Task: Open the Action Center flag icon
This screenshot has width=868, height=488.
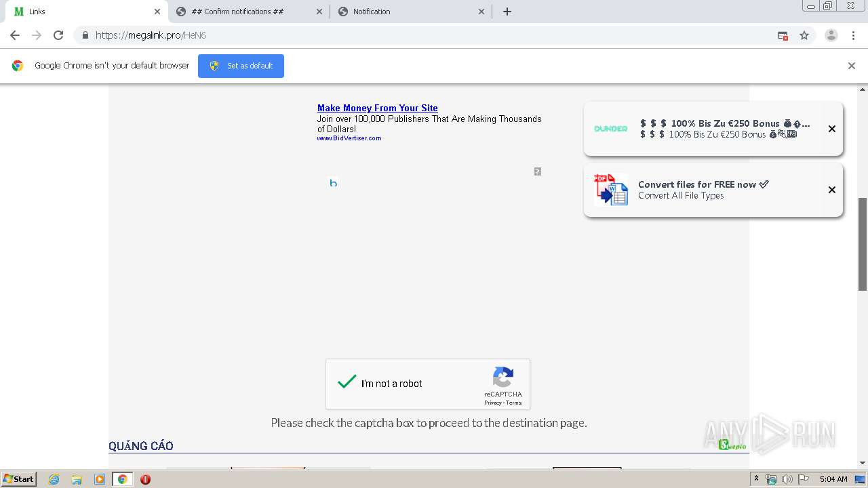Action: point(804,479)
